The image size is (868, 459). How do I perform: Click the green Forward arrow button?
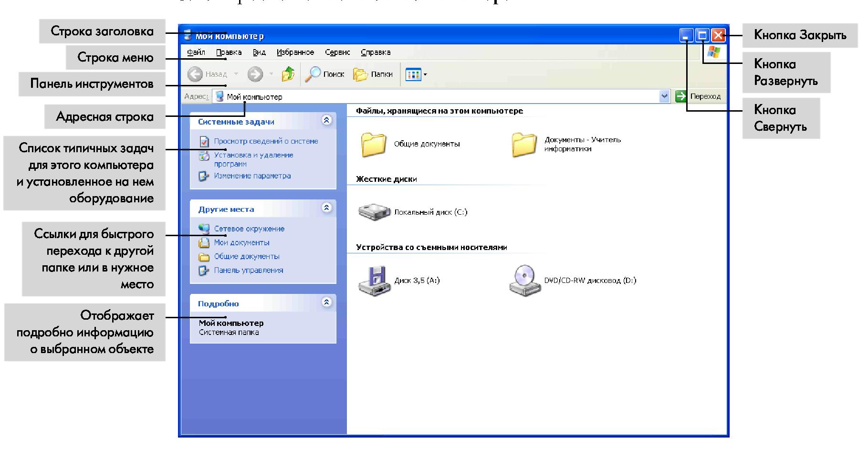255,74
